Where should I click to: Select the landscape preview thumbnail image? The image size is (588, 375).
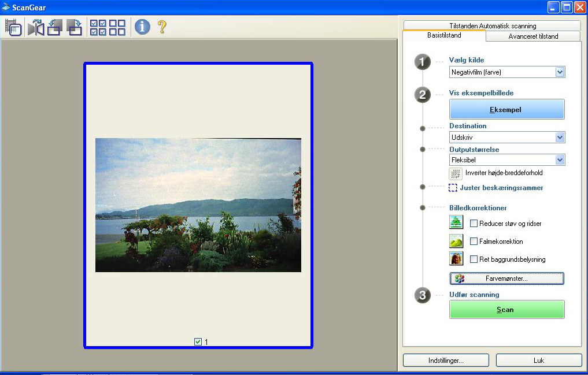(198, 205)
